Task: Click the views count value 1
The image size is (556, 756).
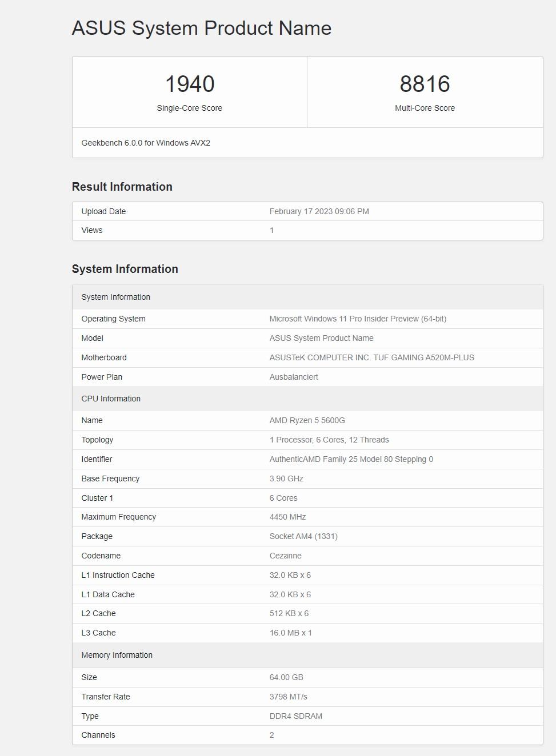Action: [271, 230]
